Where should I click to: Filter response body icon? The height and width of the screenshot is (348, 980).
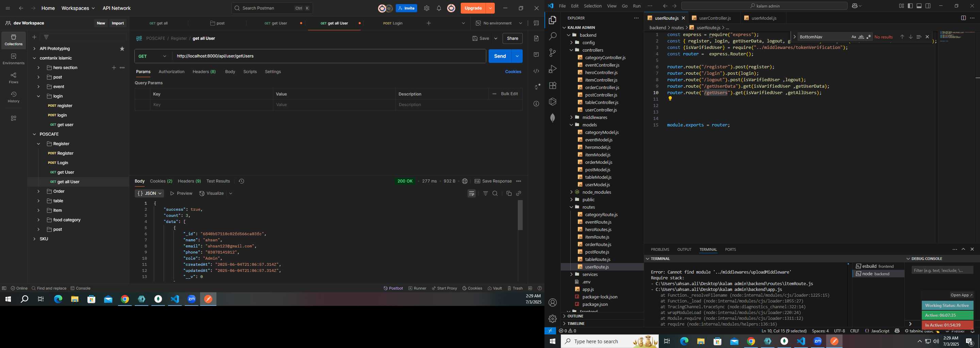[486, 193]
